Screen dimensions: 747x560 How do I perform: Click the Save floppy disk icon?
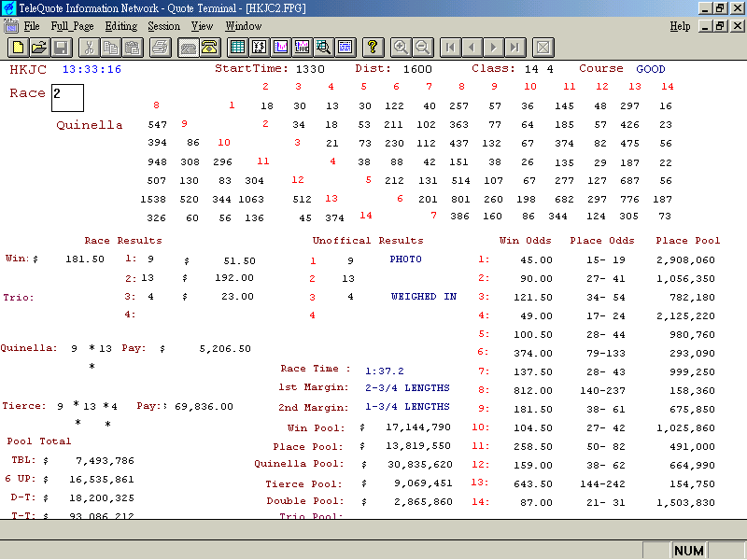[61, 48]
